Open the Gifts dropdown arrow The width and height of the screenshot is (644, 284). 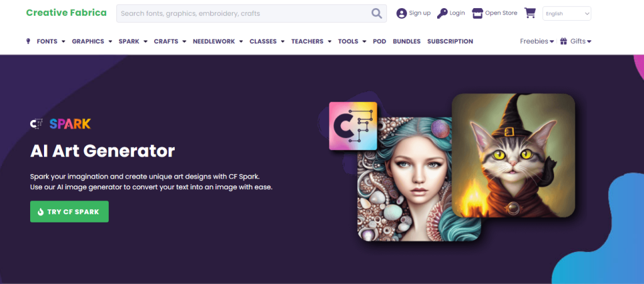click(x=589, y=41)
